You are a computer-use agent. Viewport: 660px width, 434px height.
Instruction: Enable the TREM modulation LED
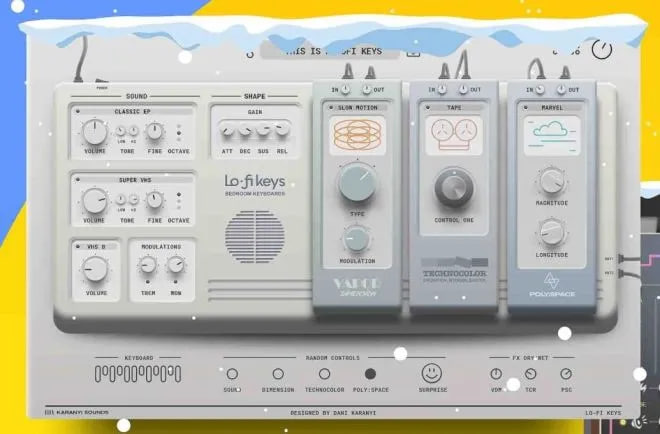[147, 282]
